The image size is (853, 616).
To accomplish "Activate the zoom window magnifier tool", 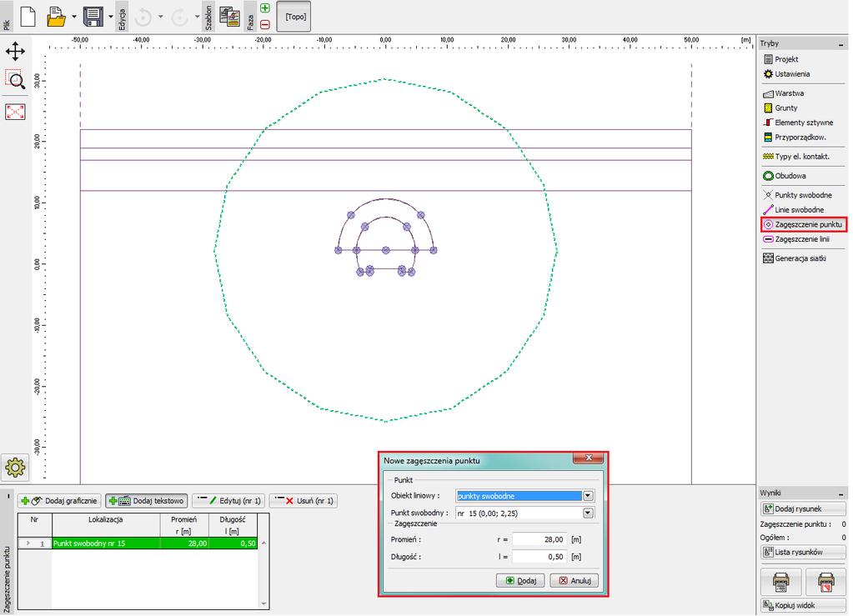I will (15, 79).
